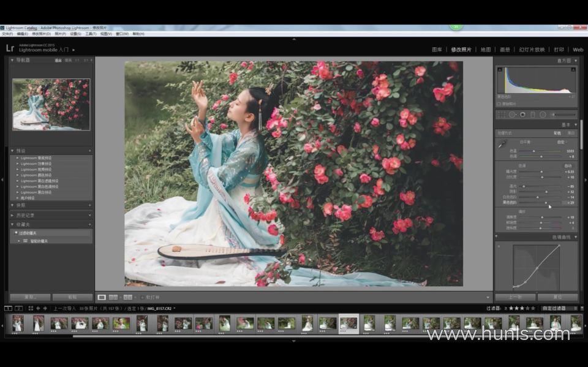Click the Copy button in left panel
The width and height of the screenshot is (588, 367).
click(30, 297)
